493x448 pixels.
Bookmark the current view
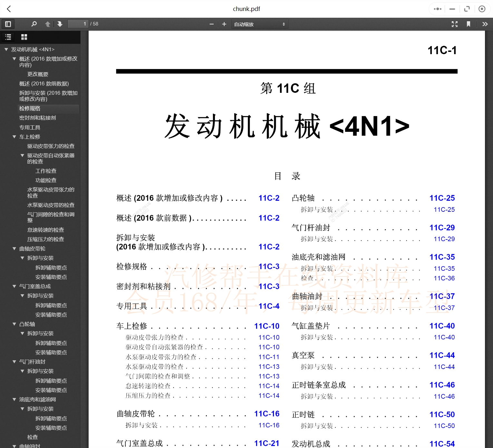pos(469,24)
